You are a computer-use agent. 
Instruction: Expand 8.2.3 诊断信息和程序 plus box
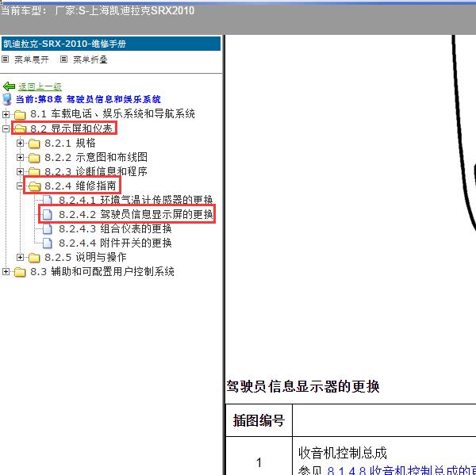pyautogui.click(x=20, y=171)
